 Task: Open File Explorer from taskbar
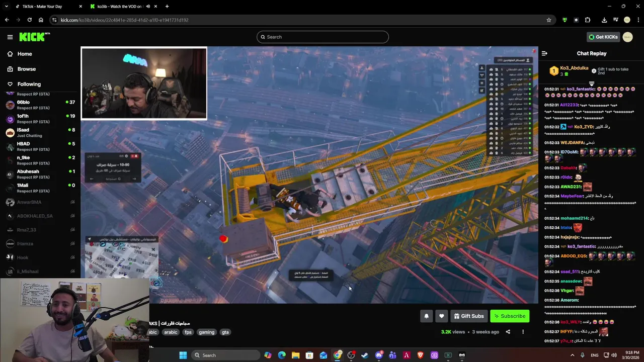point(295,355)
